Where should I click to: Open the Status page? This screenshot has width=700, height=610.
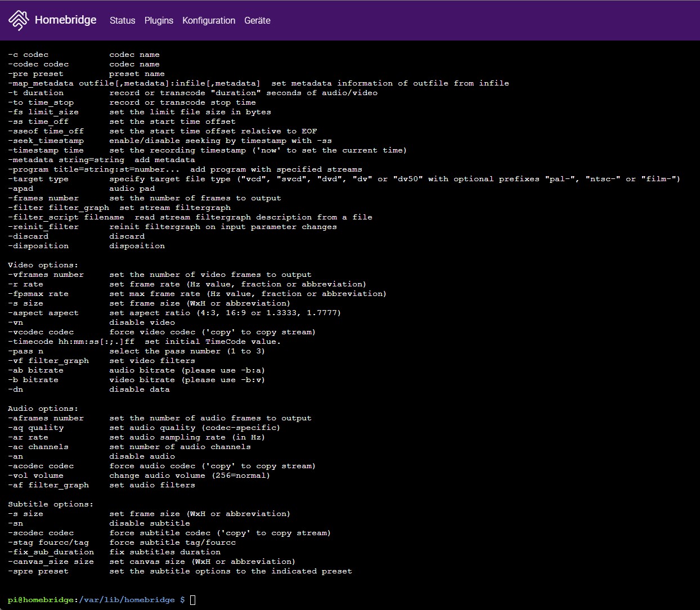click(122, 20)
